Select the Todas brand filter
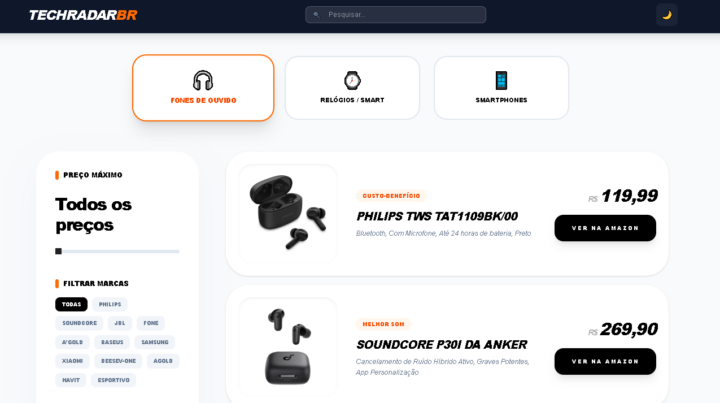Viewport: 720px width, 403px height. (x=71, y=304)
